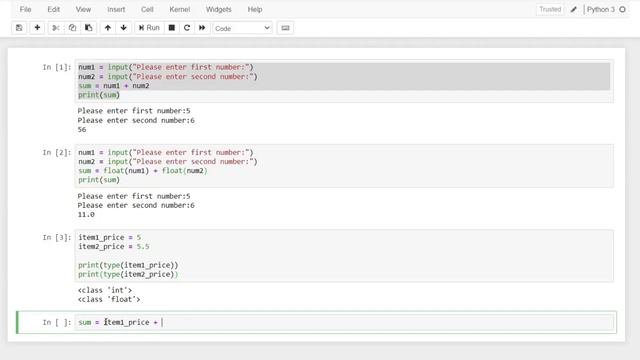The width and height of the screenshot is (640, 360).
Task: Restart kernel and rerun all icon
Action: point(202,28)
